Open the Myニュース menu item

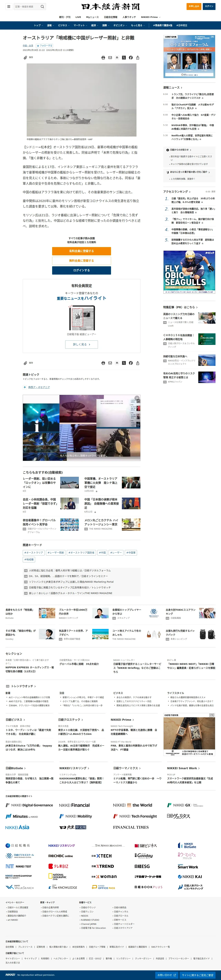click(92, 17)
